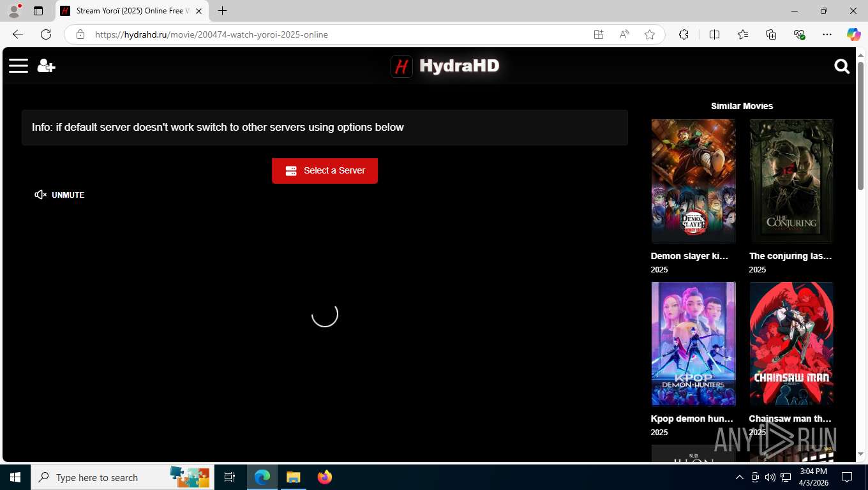This screenshot has height=490, width=868.
Task: Click 'The conjuring las...' title link
Action: pyautogui.click(x=790, y=256)
